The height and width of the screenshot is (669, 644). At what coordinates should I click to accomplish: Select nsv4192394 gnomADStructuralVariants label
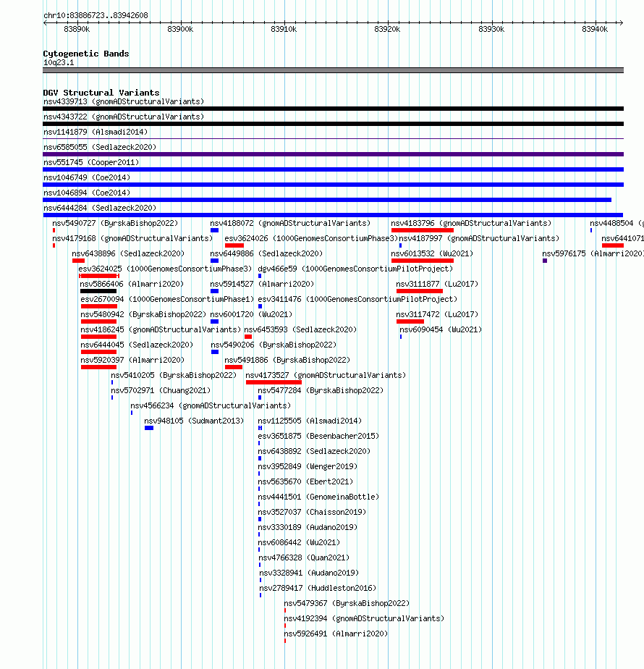tap(364, 618)
